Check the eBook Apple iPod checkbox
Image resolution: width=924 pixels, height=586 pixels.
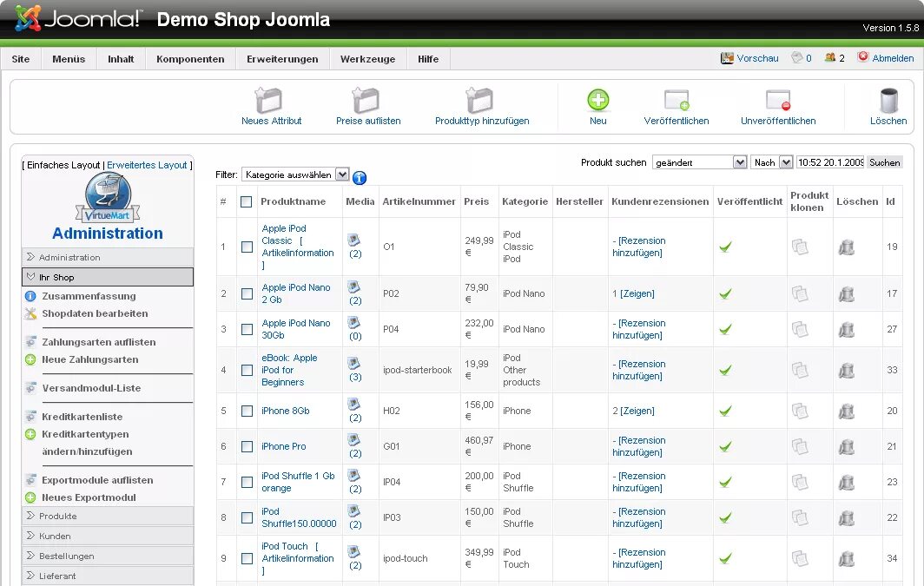247,370
